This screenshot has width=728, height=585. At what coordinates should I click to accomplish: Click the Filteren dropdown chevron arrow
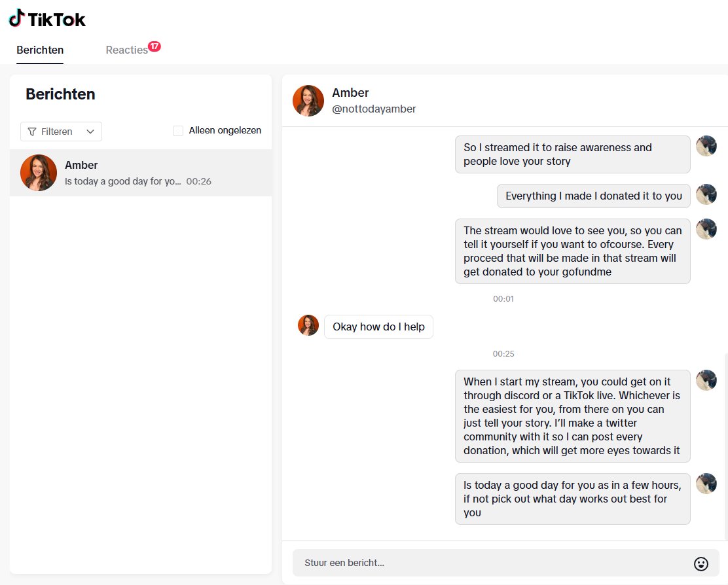(90, 132)
